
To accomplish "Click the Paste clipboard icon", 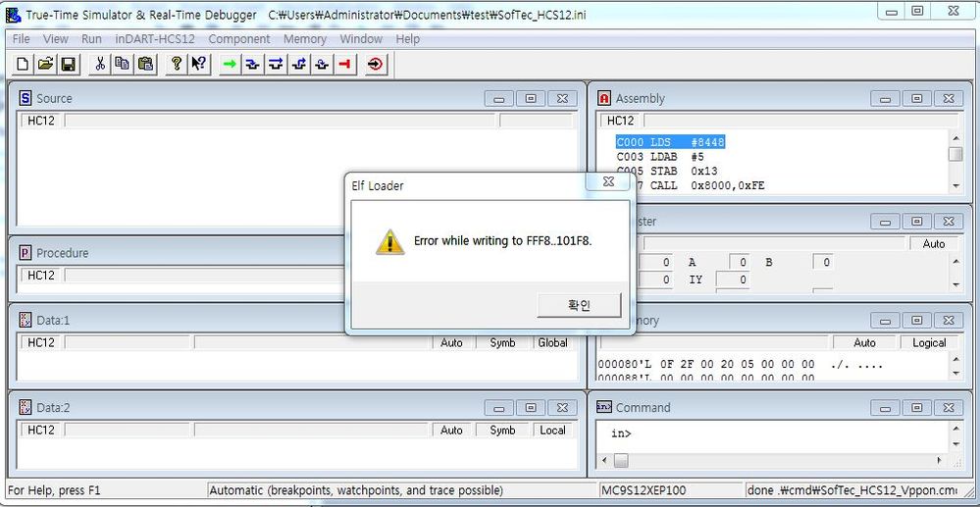I will [x=145, y=64].
